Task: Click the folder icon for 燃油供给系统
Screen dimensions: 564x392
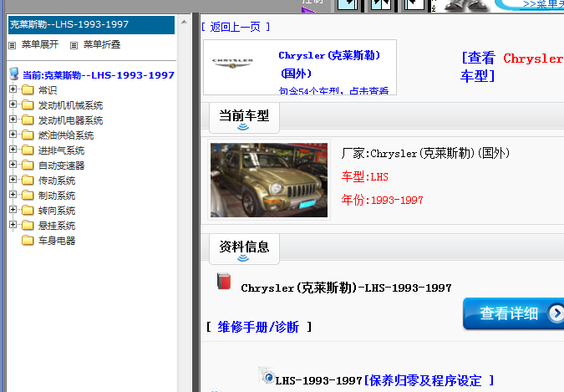Action: tap(28, 135)
